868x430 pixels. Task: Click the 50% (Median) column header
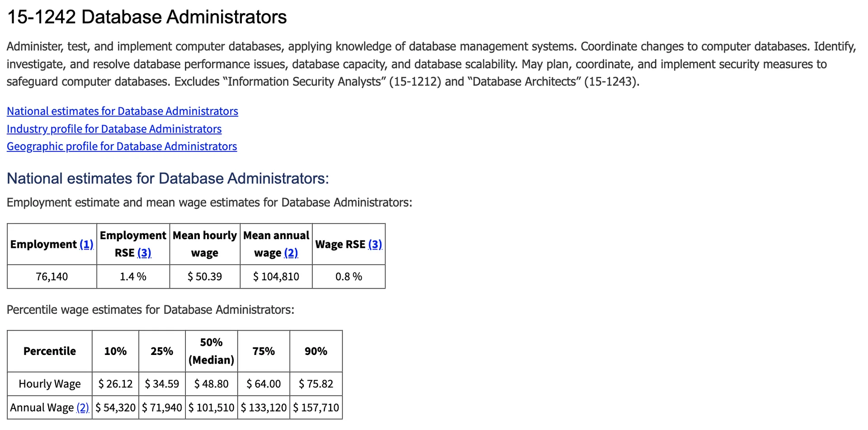tap(211, 351)
